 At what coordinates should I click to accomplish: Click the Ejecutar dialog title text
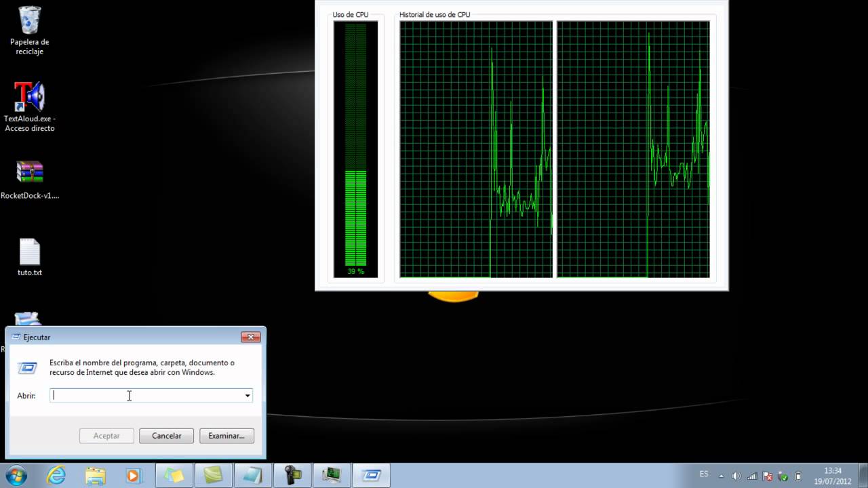point(37,337)
